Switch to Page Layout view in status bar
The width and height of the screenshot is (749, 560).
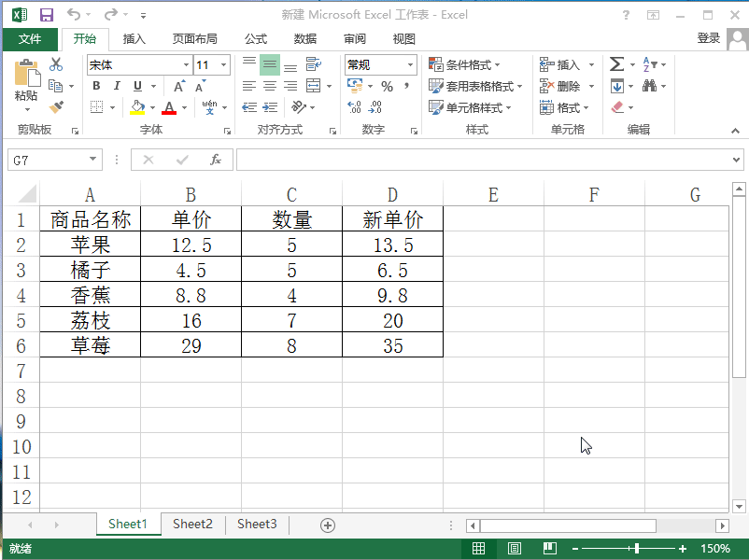click(x=514, y=548)
